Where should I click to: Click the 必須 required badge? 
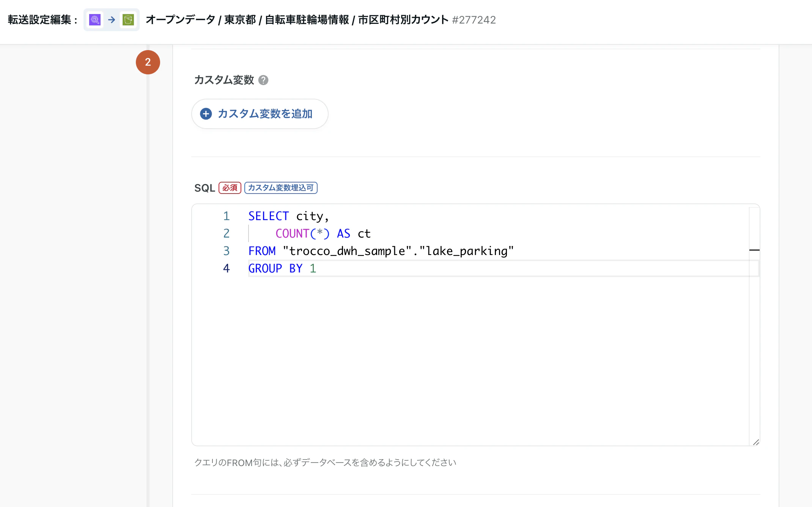click(x=230, y=188)
